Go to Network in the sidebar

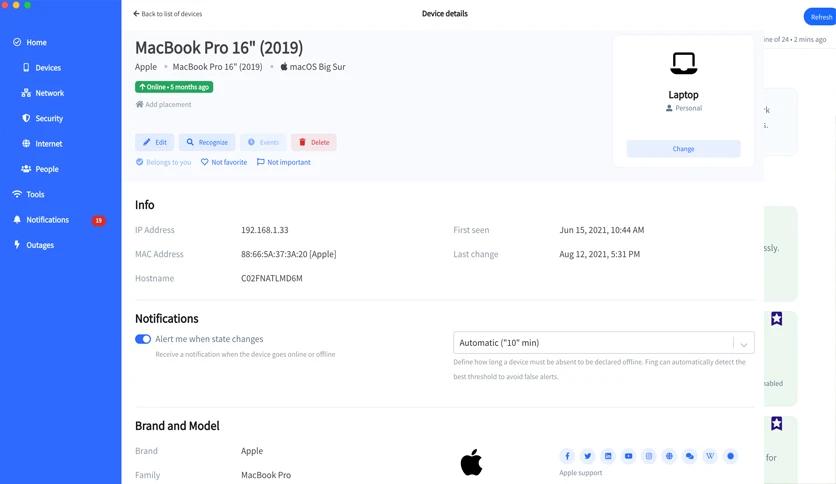(x=43, y=93)
